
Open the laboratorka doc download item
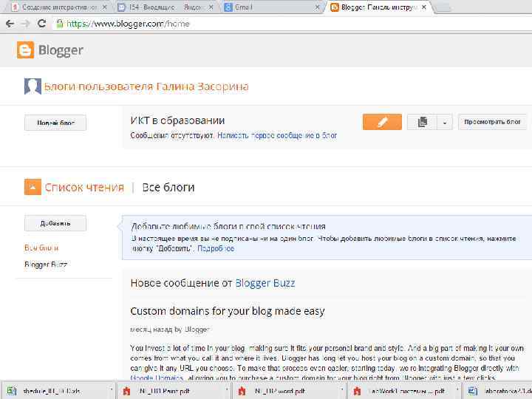pyautogui.click(x=499, y=391)
